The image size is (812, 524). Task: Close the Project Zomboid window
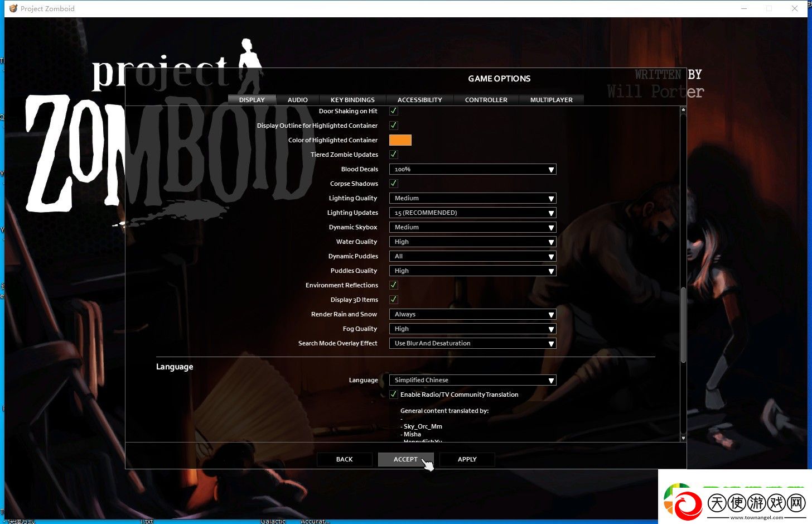point(795,8)
